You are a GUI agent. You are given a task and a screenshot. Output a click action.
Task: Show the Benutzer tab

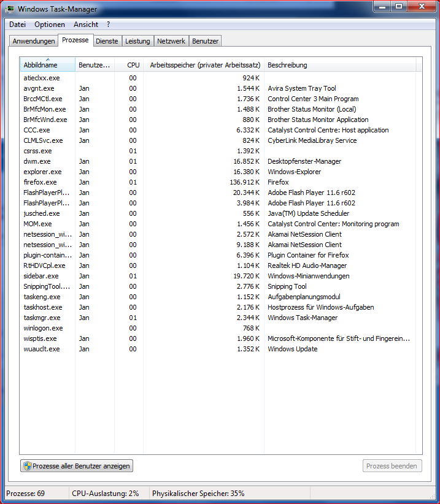205,41
